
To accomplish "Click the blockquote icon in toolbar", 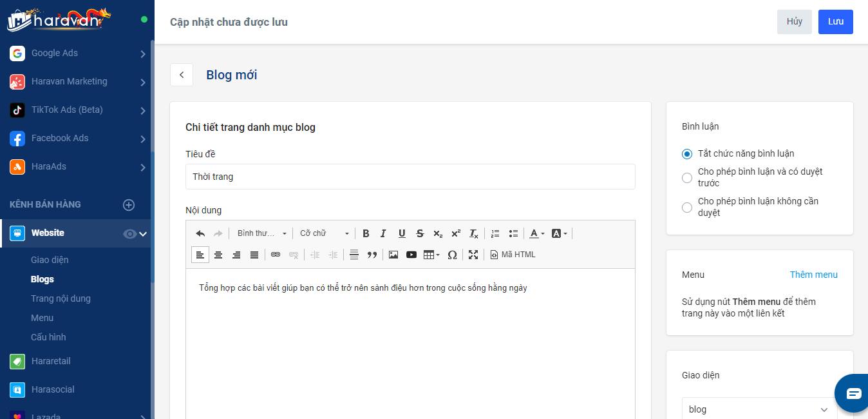I will tap(372, 255).
